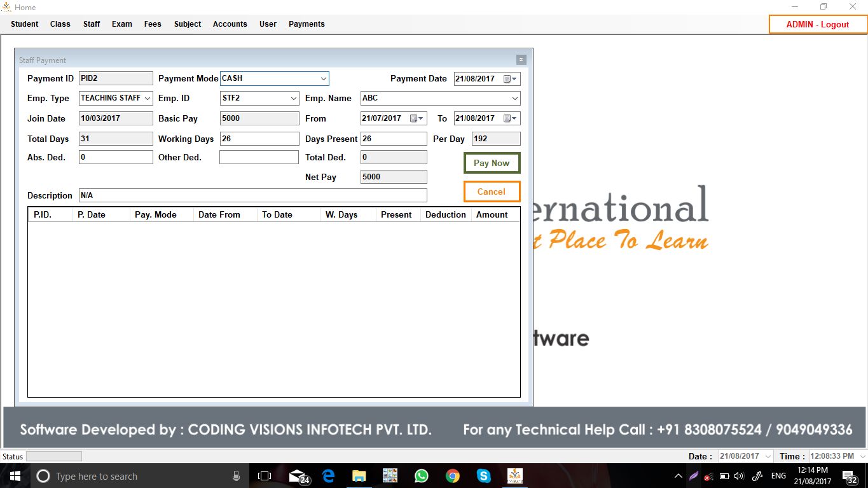
Task: Open Google Chrome from the taskbar
Action: point(452,476)
